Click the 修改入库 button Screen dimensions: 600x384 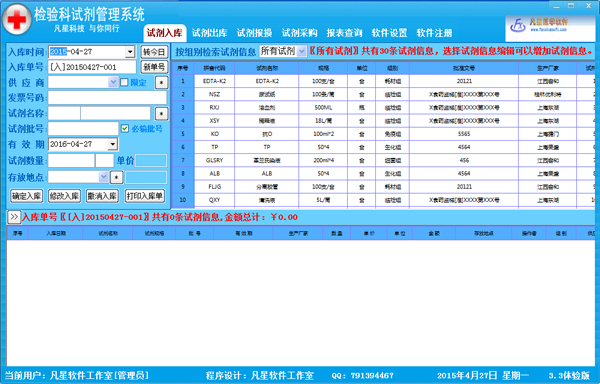coord(64,196)
